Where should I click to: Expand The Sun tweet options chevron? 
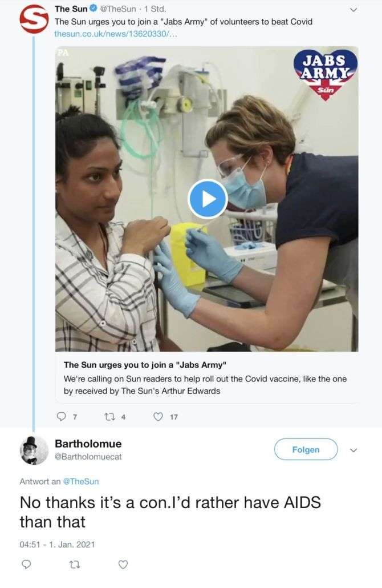(353, 10)
